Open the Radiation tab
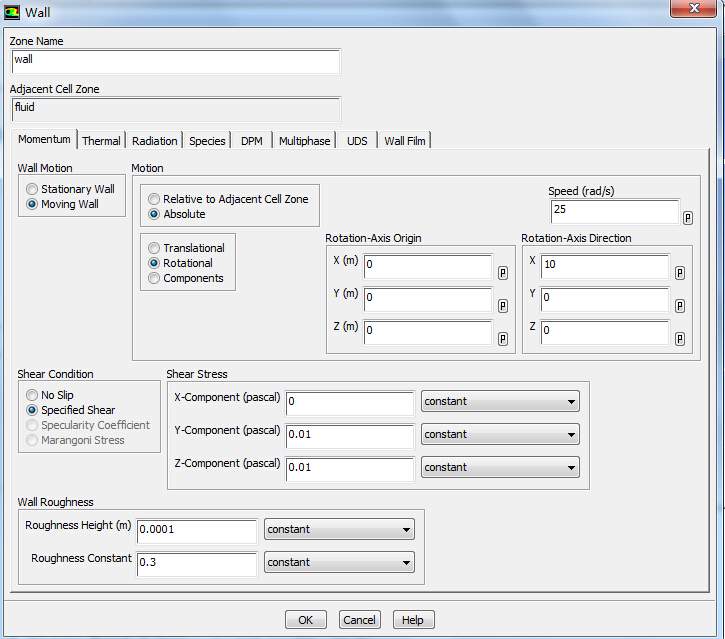Viewport: 725px width, 639px height. [154, 141]
